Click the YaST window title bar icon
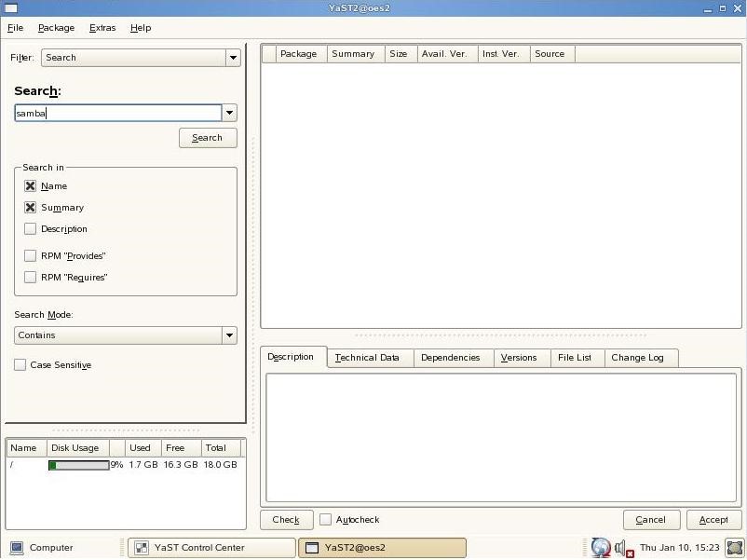This screenshot has width=747, height=560. [x=12, y=7]
